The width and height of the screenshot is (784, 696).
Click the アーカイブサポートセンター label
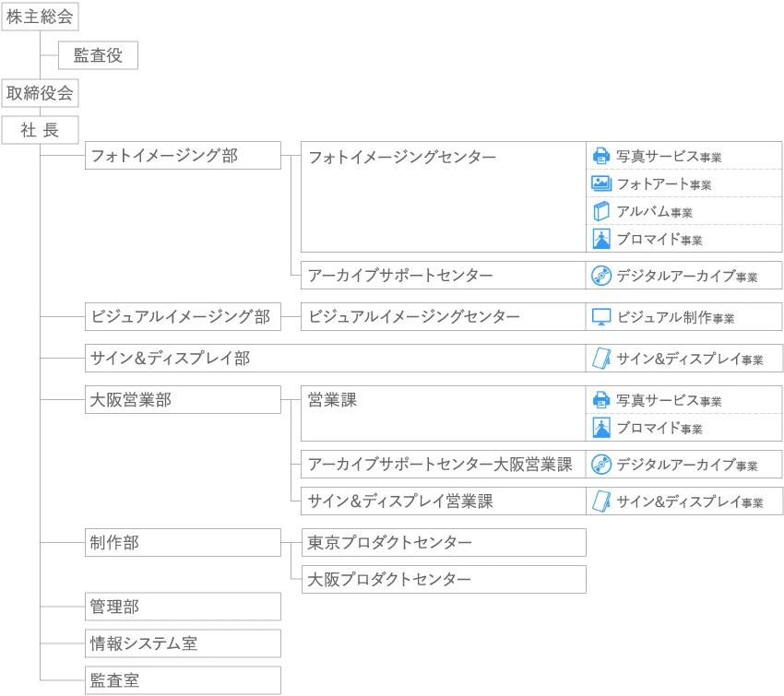[x=400, y=276]
